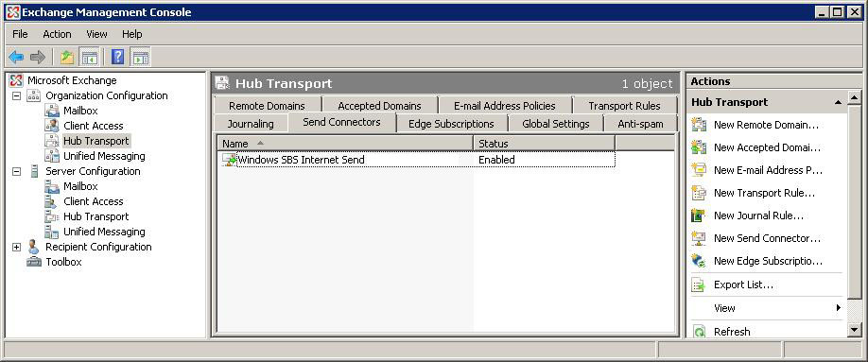
Task: Open the Help menu
Action: pyautogui.click(x=131, y=34)
